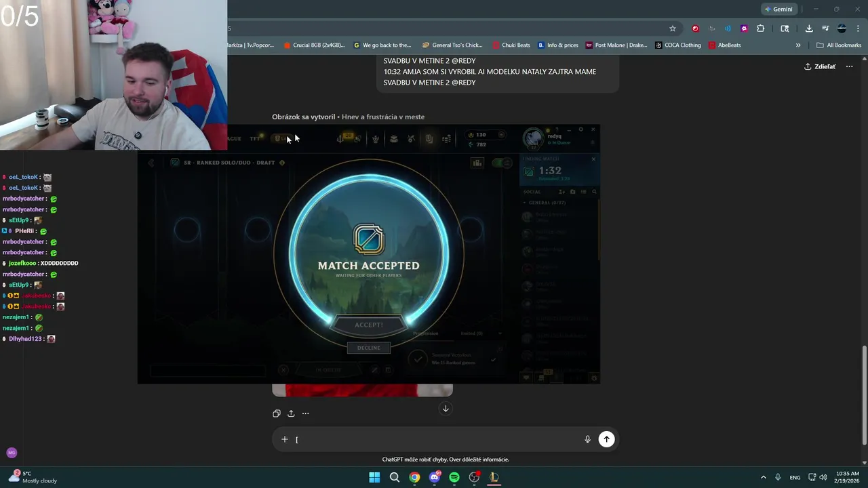Open the Crucial 8GB bookmark
This screenshot has width=868, height=488.
coord(314,45)
